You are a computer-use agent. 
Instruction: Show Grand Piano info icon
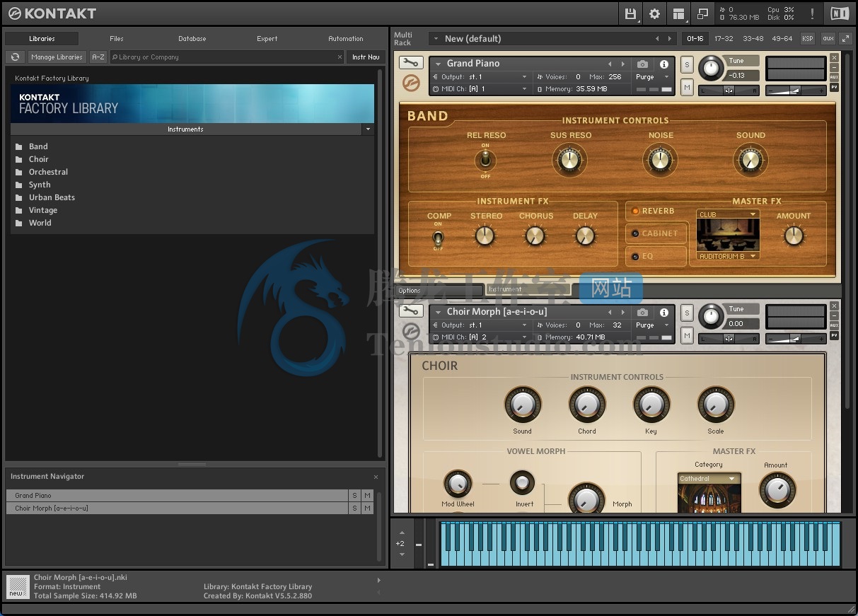663,64
